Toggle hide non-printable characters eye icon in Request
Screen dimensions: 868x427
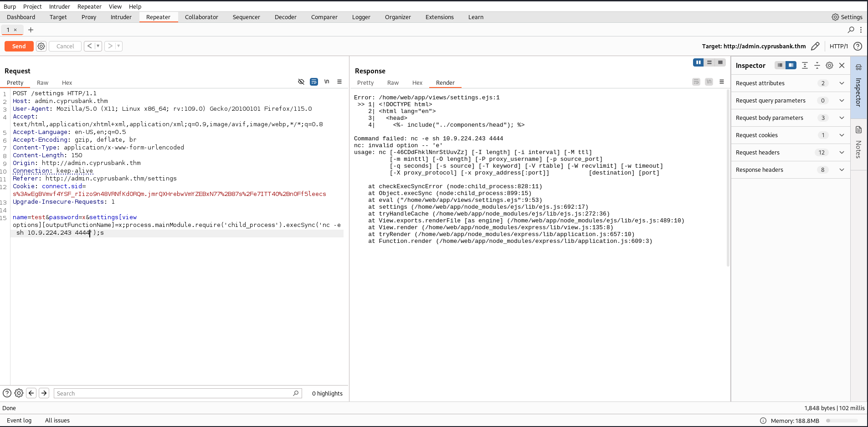pyautogui.click(x=301, y=82)
